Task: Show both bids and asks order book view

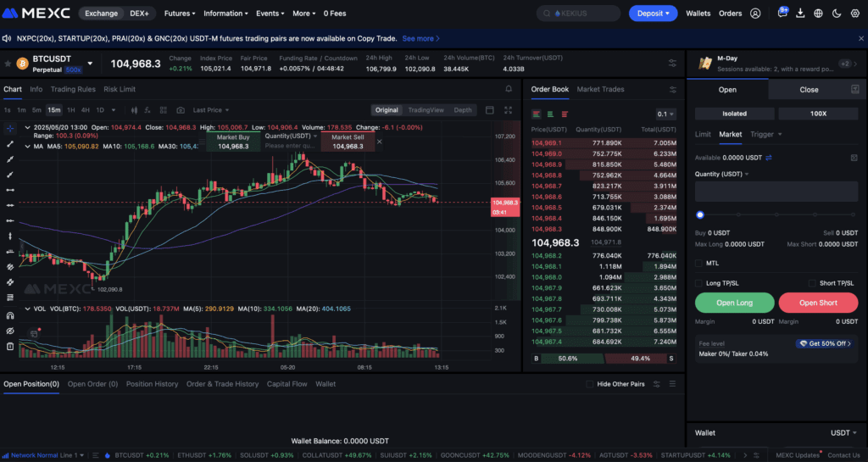Action: click(537, 114)
